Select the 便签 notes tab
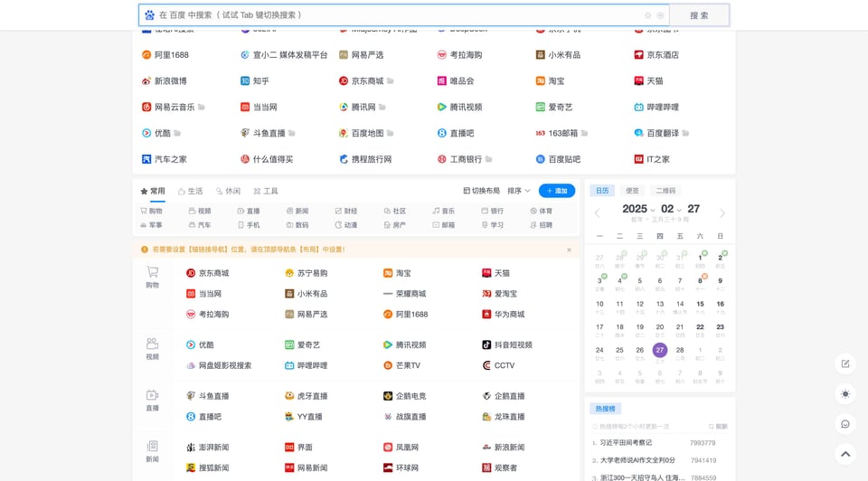 coord(632,191)
